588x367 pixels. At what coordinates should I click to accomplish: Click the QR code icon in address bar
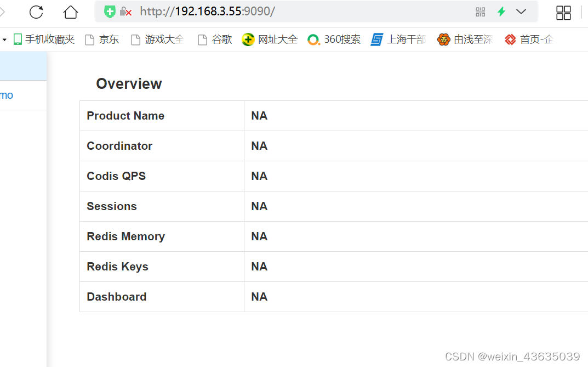pos(480,11)
